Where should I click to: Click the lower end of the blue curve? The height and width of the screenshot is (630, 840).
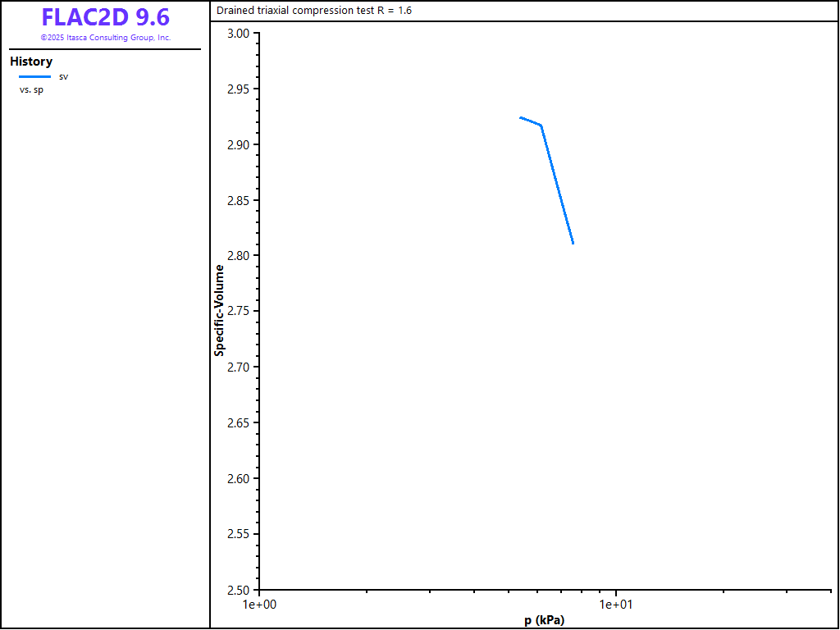573,243
